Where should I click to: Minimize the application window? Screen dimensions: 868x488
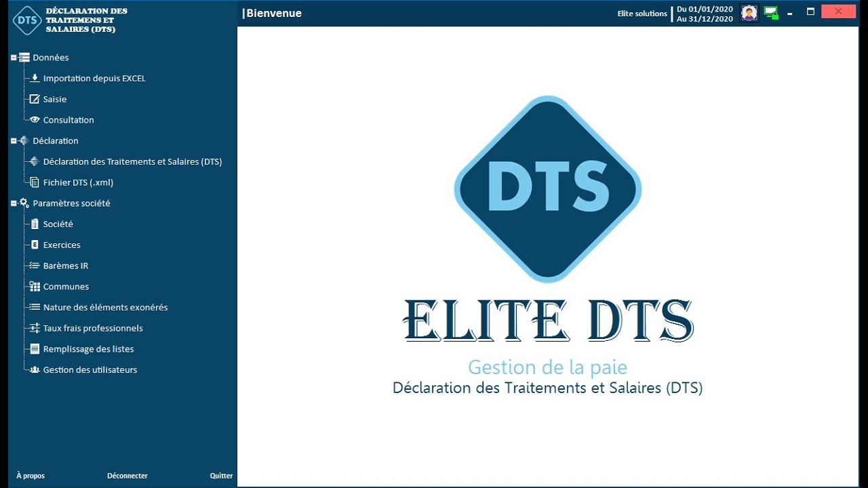[790, 12]
